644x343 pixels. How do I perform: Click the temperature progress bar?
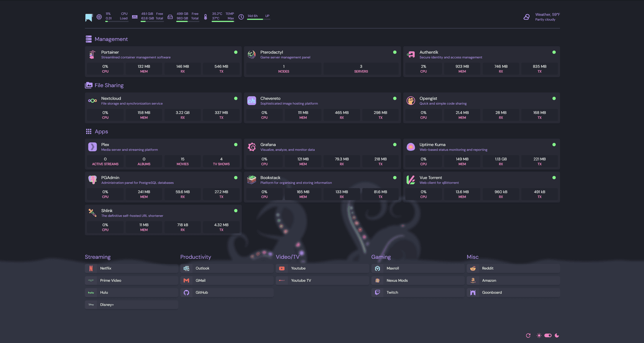223,21
